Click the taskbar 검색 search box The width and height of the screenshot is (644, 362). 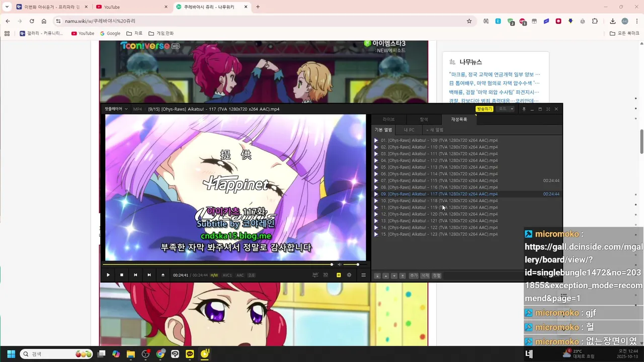(57, 354)
